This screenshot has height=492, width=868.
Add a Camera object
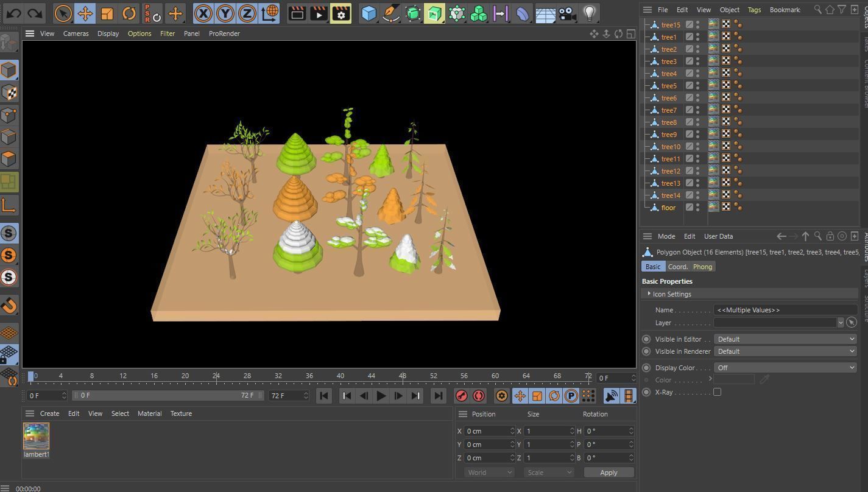[567, 13]
